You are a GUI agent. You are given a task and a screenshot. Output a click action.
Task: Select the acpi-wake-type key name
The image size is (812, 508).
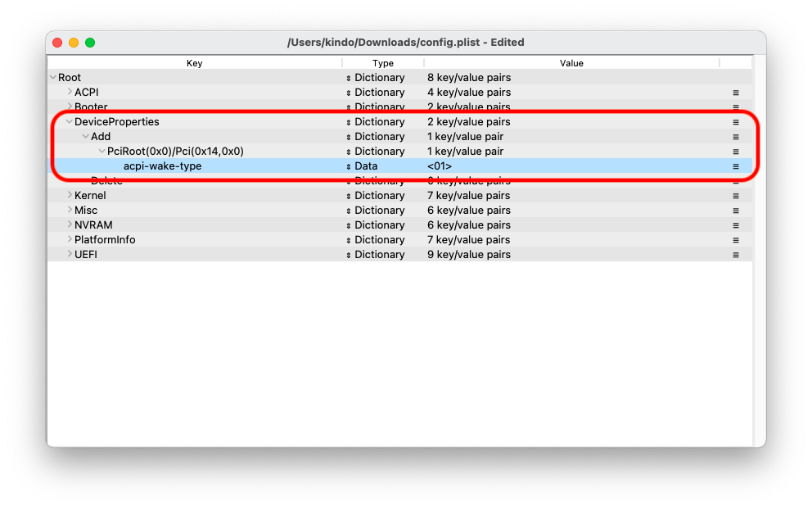pos(163,166)
